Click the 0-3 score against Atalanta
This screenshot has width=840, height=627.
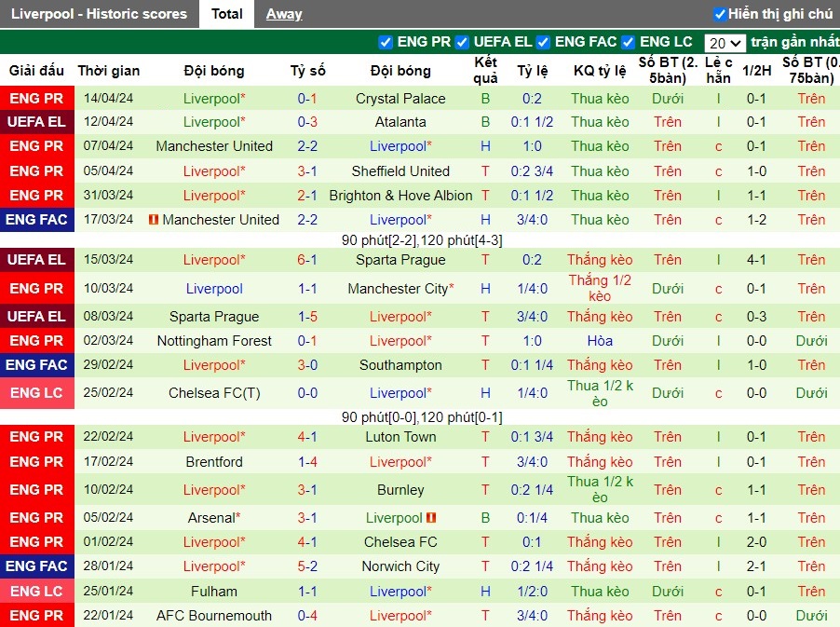[307, 122]
